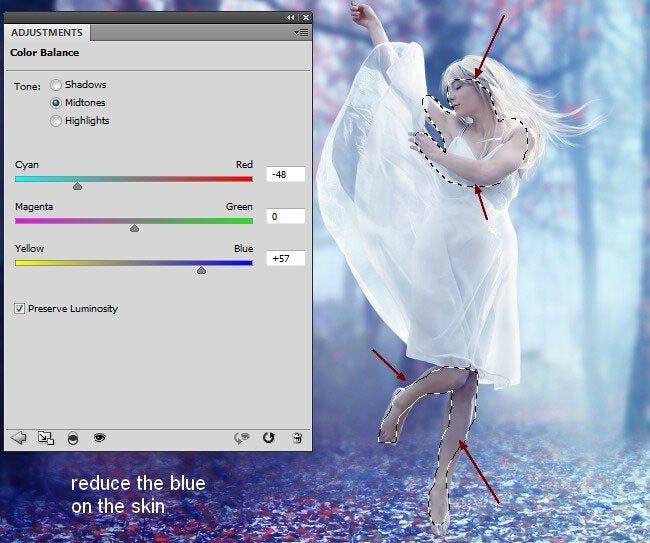Click the Blue label
Viewport: 650px width, 543px height.
point(243,249)
